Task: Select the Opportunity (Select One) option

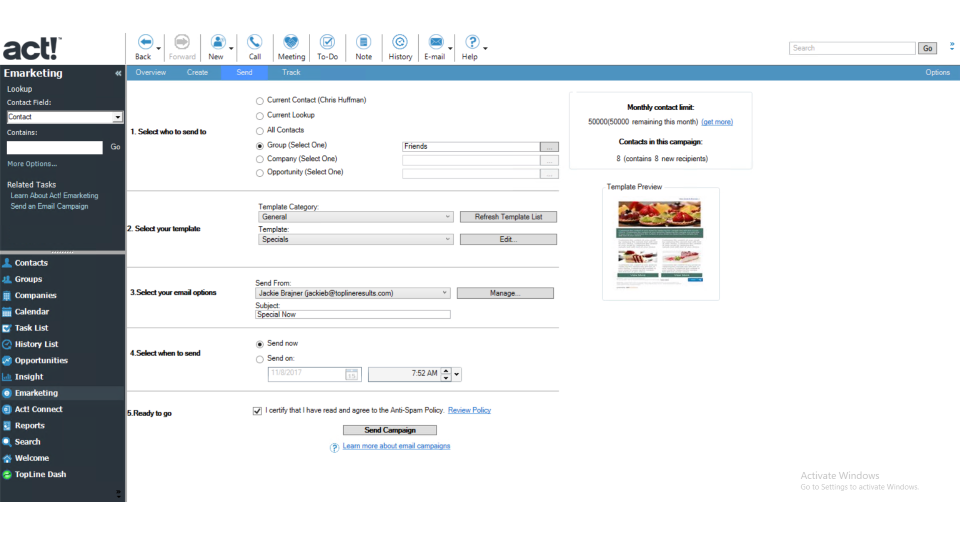Action: click(x=260, y=173)
